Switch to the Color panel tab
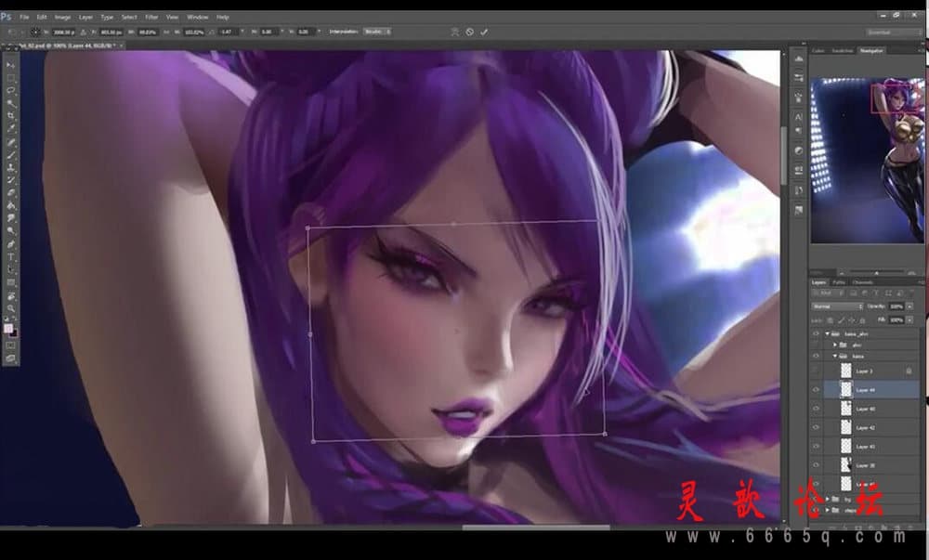Image resolution: width=929 pixels, height=560 pixels. coord(818,51)
